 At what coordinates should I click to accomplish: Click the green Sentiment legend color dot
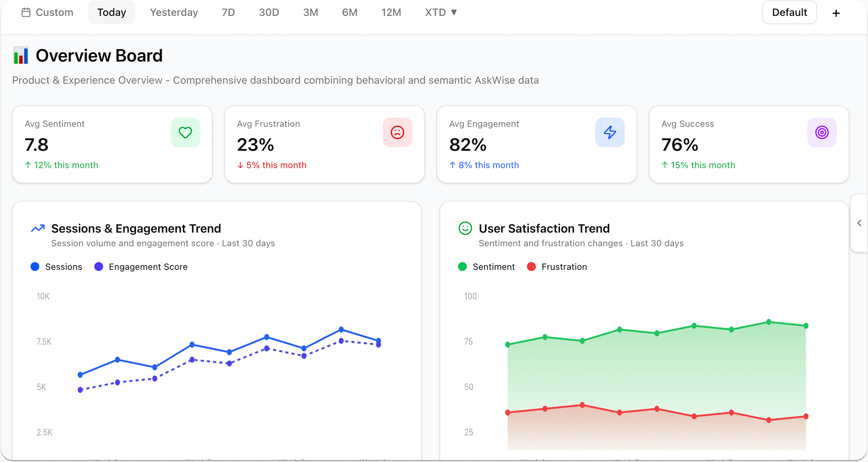462,267
